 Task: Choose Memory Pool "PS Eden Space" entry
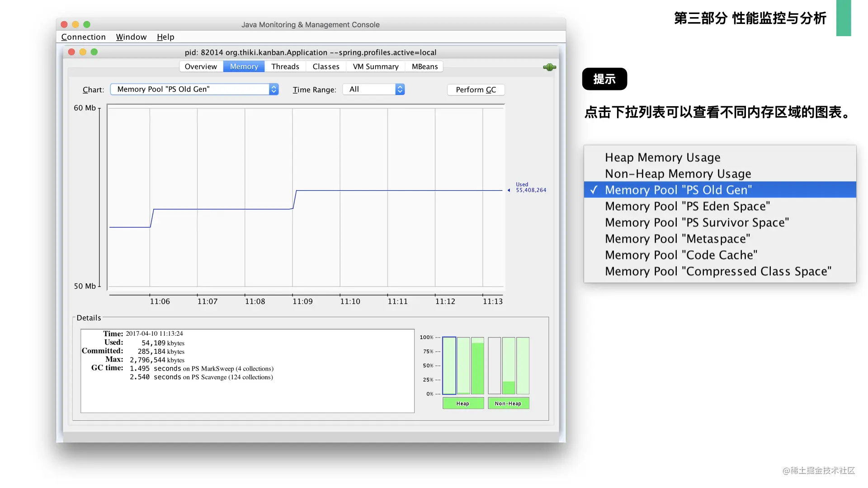720,206
